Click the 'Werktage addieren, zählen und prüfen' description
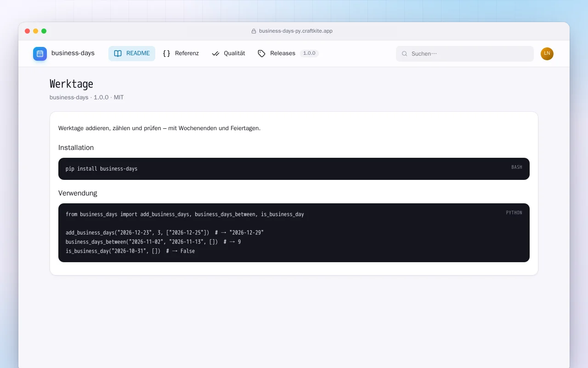588x368 pixels. tap(159, 128)
